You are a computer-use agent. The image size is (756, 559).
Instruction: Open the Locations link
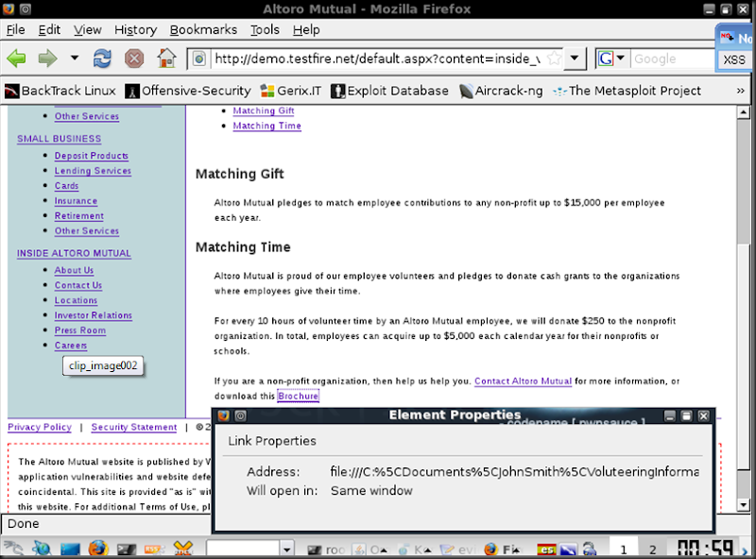click(76, 300)
